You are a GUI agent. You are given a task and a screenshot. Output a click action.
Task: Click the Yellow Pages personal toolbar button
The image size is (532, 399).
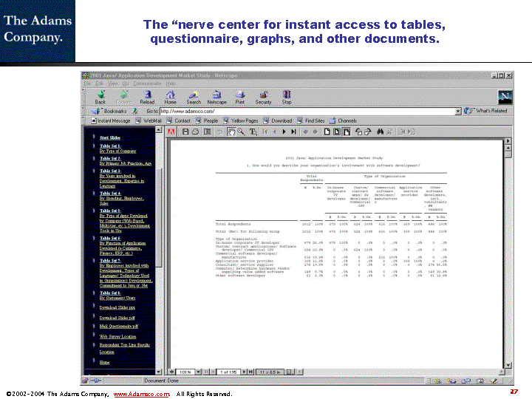[241, 120]
